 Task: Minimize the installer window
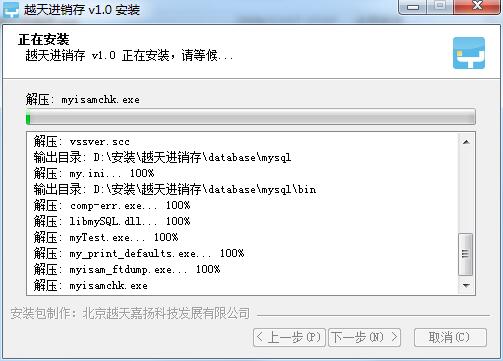(x=412, y=7)
